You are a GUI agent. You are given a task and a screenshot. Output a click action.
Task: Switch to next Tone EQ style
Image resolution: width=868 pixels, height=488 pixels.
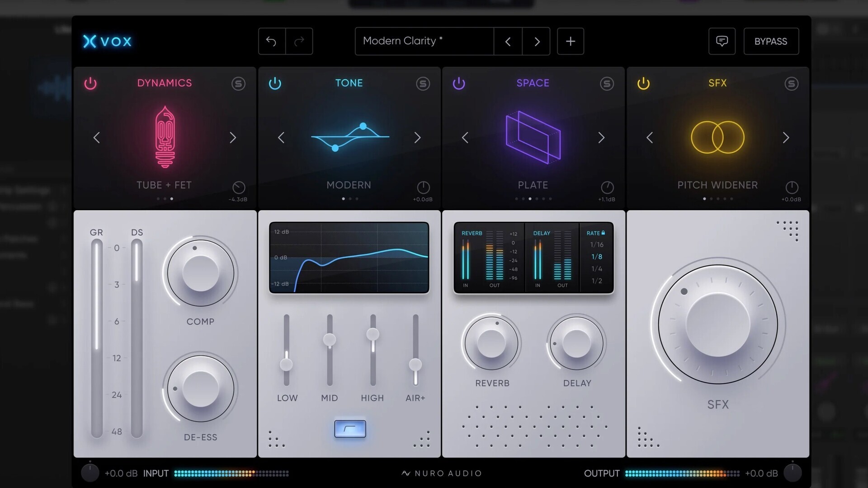tap(417, 137)
